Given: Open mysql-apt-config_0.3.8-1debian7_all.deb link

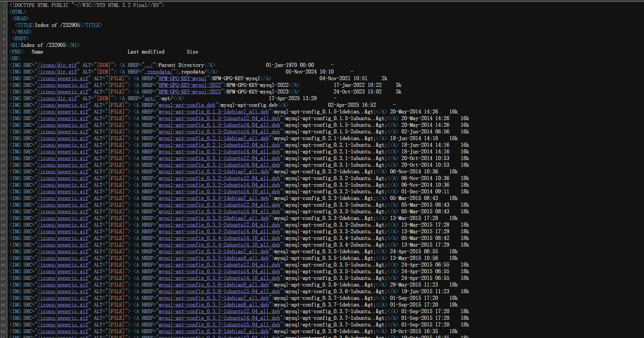Looking at the screenshot, I should (214, 331).
